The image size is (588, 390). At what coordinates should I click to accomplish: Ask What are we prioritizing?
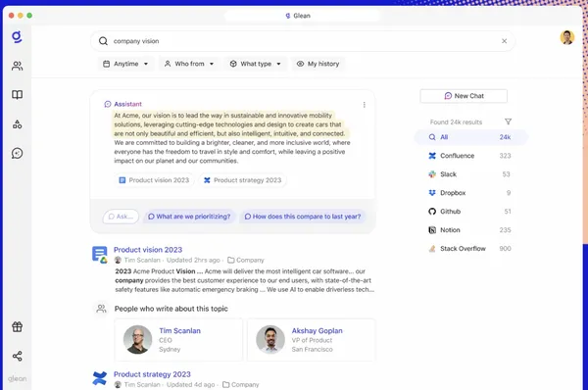[189, 217]
